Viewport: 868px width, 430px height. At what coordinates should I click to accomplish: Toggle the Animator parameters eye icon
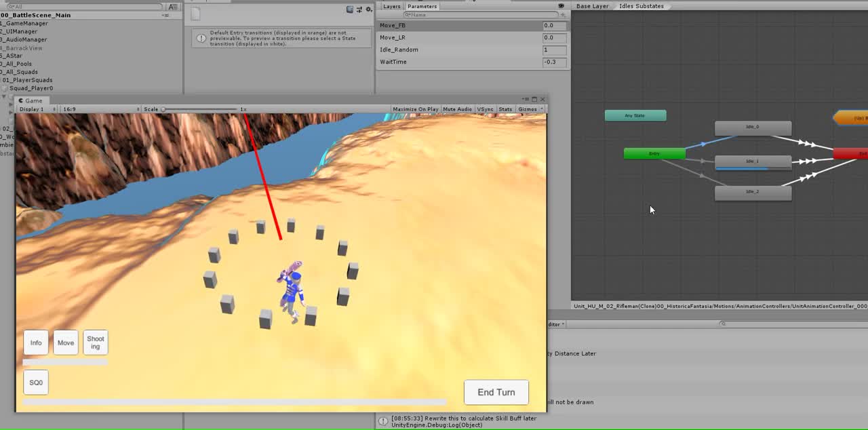[561, 6]
